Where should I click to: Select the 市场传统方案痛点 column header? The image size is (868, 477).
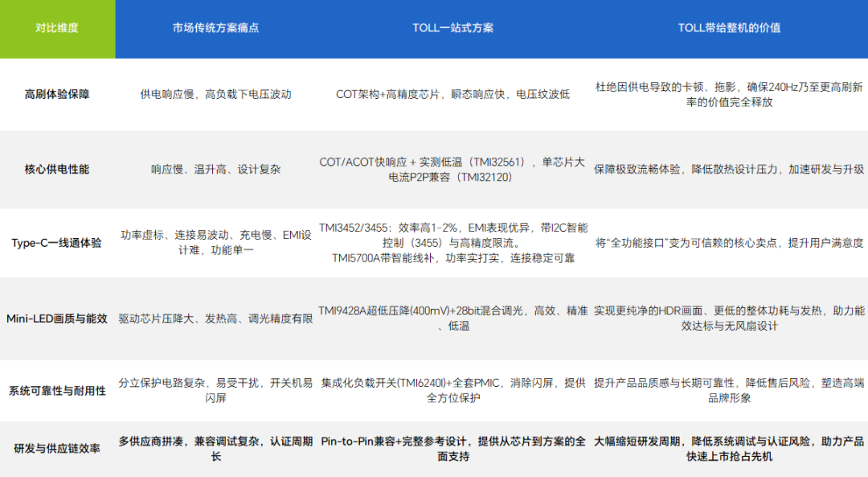pos(215,28)
